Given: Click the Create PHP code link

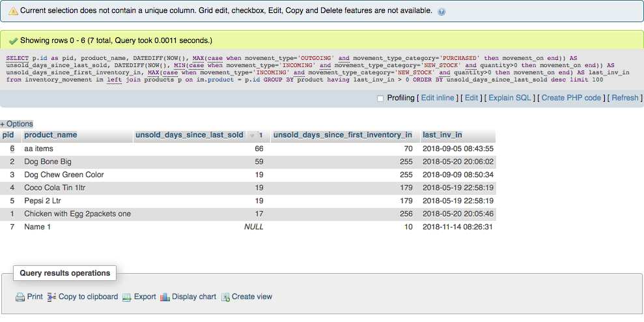Looking at the screenshot, I should (571, 98).
